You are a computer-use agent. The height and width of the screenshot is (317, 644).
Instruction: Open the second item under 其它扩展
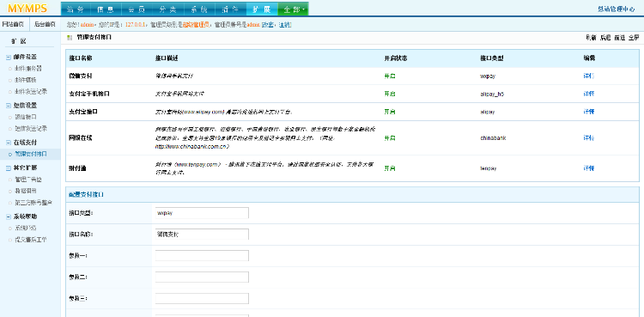26,191
